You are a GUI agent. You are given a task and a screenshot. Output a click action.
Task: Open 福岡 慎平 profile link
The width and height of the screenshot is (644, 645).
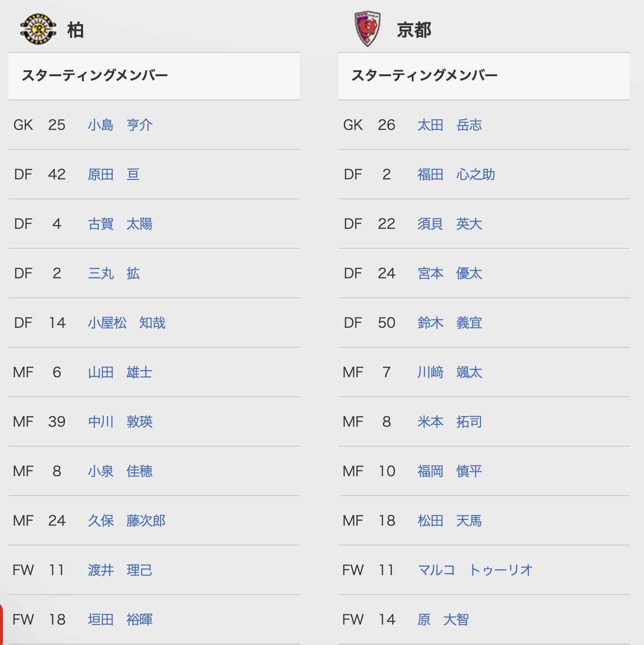pyautogui.click(x=450, y=471)
